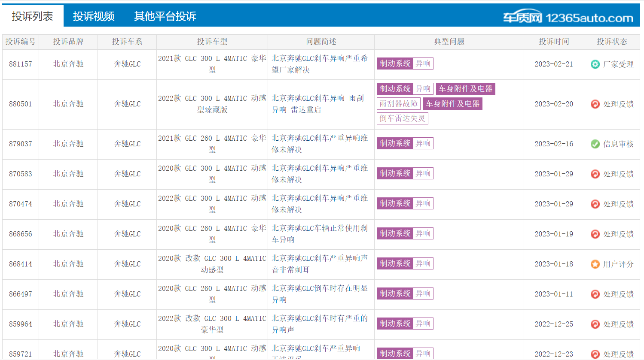The image size is (644, 360).
Task: Click complaint number 870474
Action: click(21, 204)
